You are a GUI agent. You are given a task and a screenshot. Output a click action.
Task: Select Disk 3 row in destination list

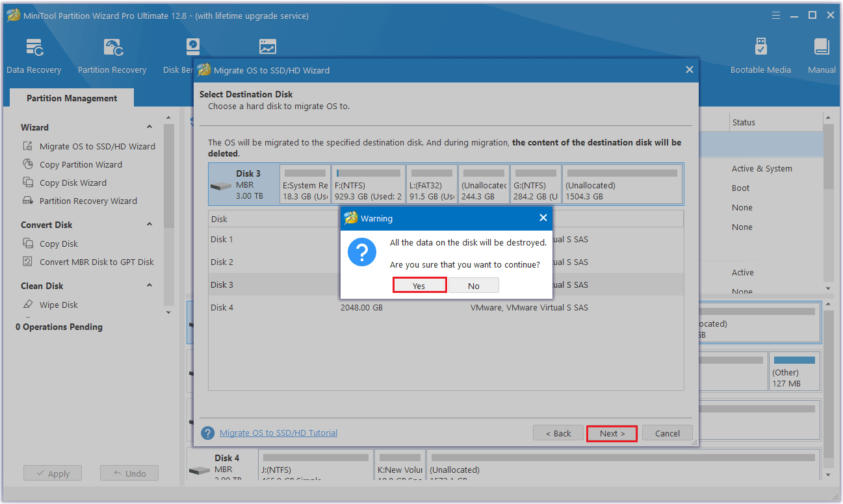[x=446, y=284]
